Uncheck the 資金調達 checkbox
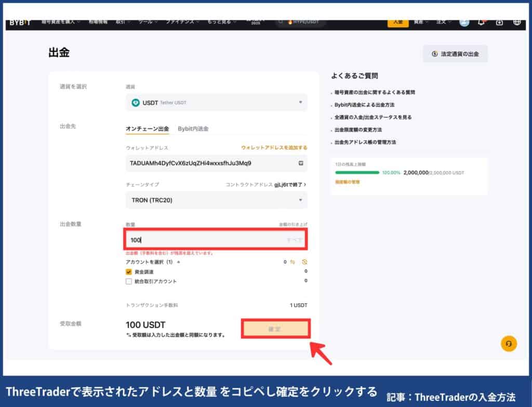Viewport: 532px width, 407px height. click(x=129, y=272)
